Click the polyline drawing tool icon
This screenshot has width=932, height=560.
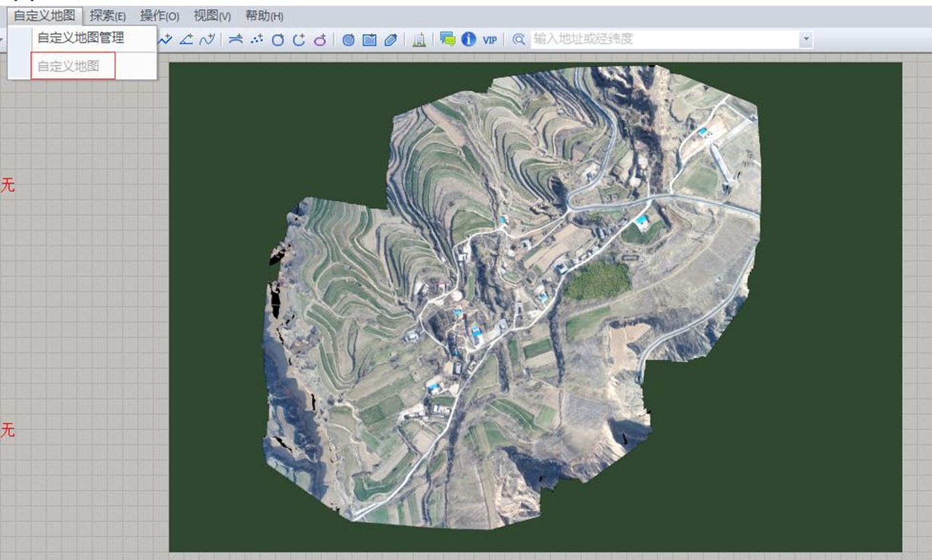tap(165, 39)
